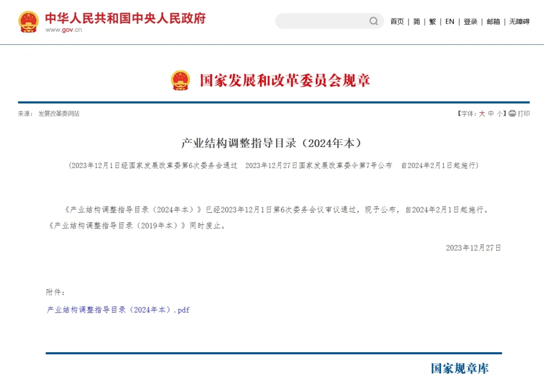Set font size to 大

coord(482,114)
